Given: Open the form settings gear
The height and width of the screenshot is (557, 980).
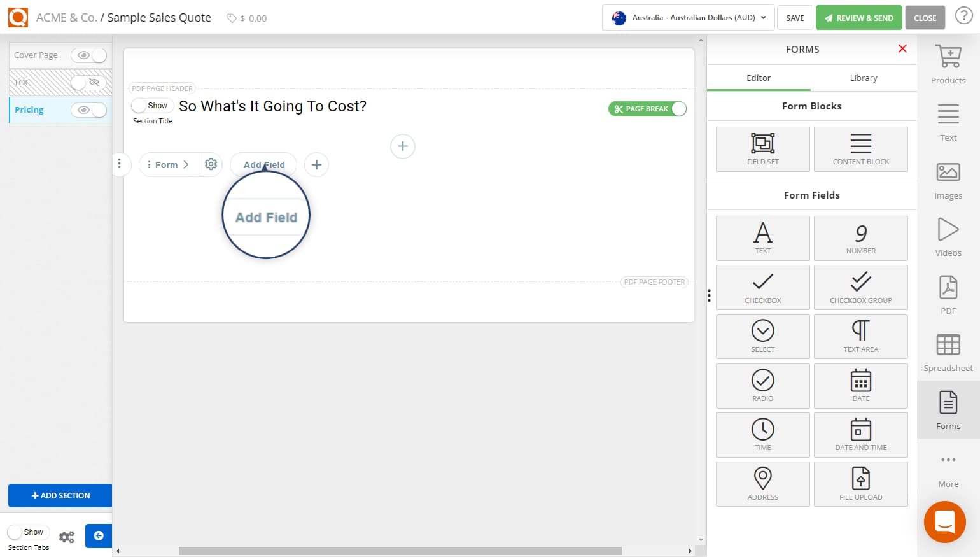Looking at the screenshot, I should tap(211, 164).
